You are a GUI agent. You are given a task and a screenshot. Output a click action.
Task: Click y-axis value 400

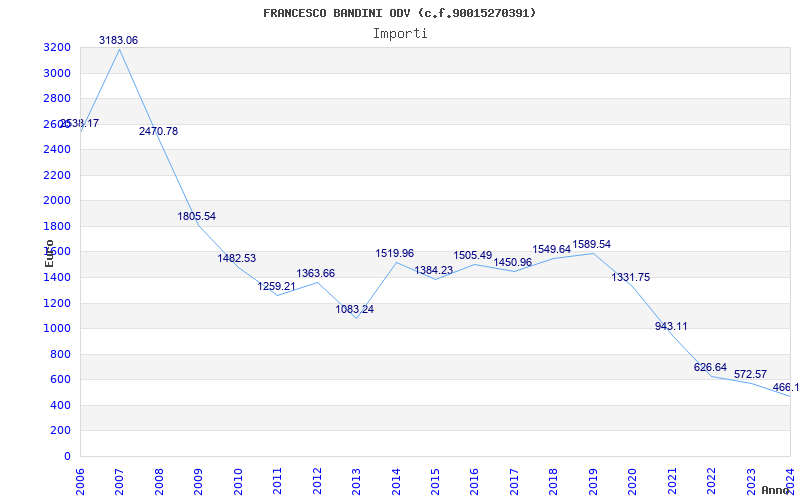point(61,406)
